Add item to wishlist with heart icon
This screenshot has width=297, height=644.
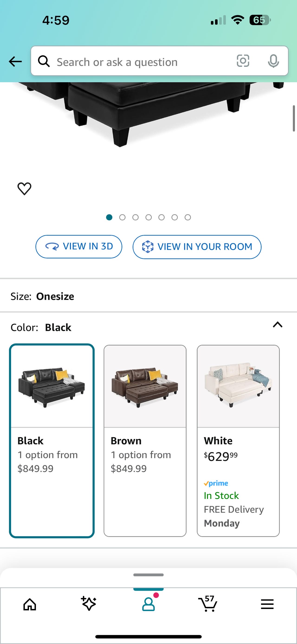tap(24, 189)
